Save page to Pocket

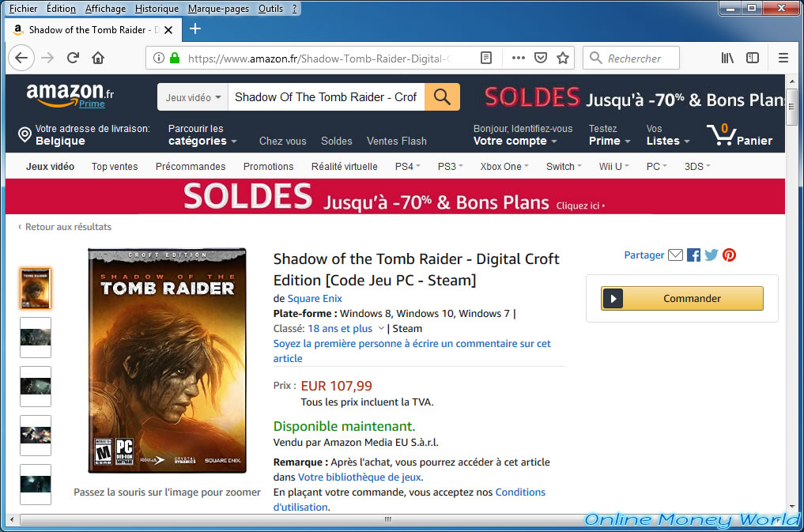[x=541, y=58]
